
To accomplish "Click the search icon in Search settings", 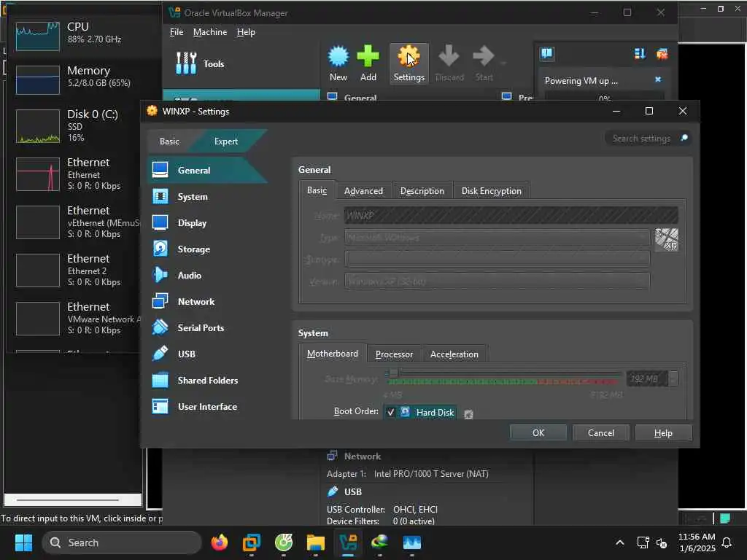I will click(x=684, y=138).
